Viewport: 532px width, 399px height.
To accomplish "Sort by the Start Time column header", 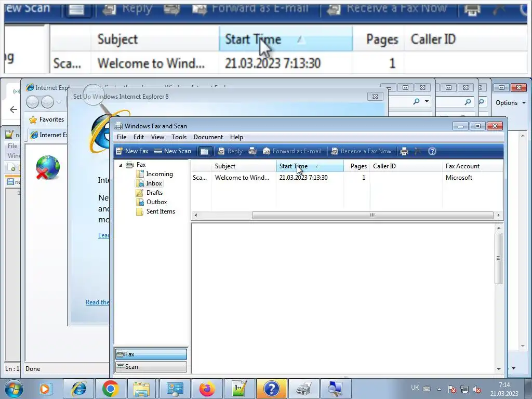I will click(310, 166).
